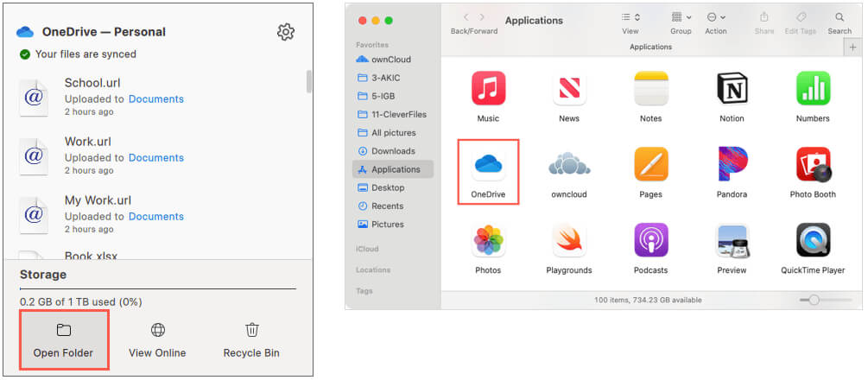
Task: Open the Music app icon
Action: (x=488, y=88)
